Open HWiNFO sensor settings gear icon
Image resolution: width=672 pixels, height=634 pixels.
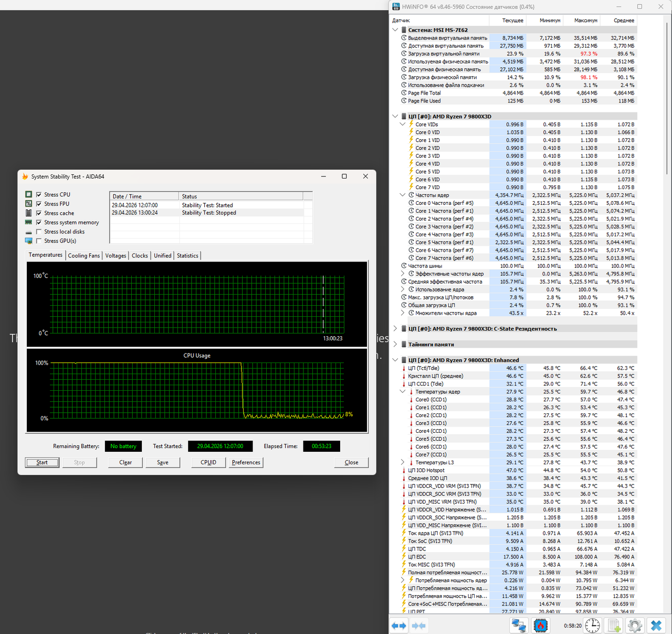coord(635,626)
